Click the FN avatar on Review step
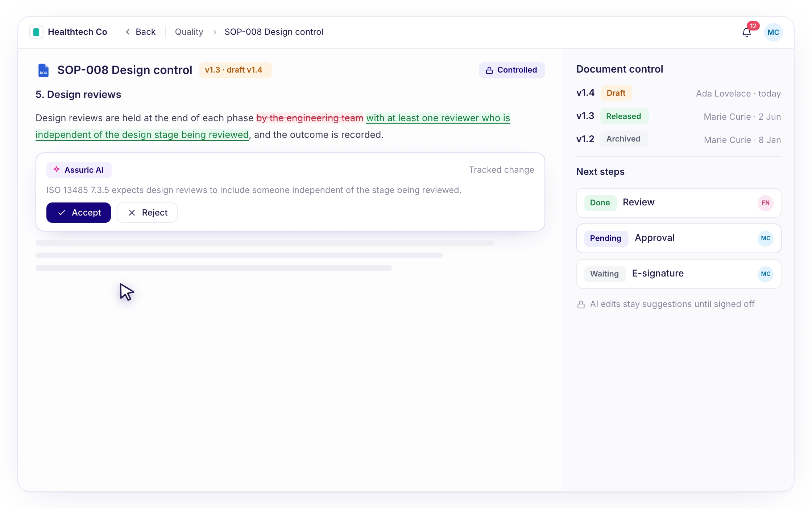Image resolution: width=812 pixels, height=508 pixels. click(766, 203)
